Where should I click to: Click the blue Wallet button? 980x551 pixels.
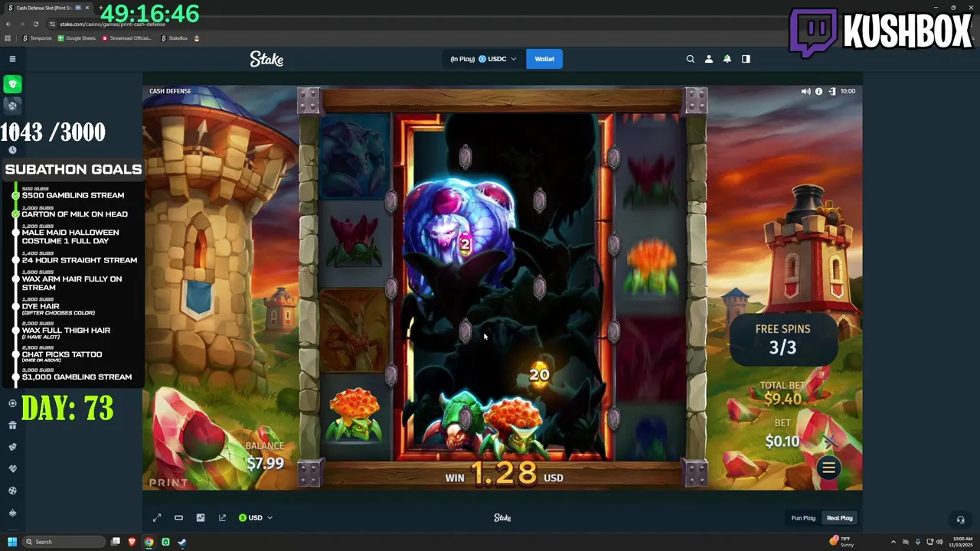(544, 59)
